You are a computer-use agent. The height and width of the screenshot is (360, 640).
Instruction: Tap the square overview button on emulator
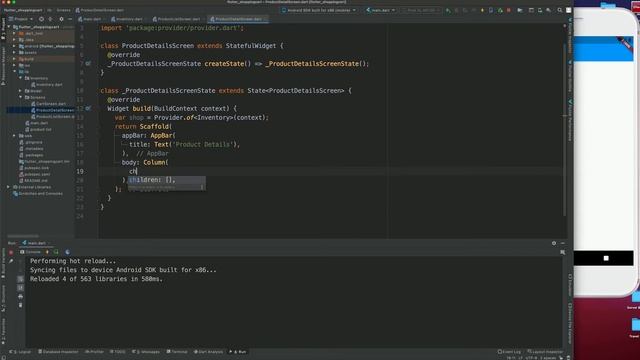[x=606, y=258]
